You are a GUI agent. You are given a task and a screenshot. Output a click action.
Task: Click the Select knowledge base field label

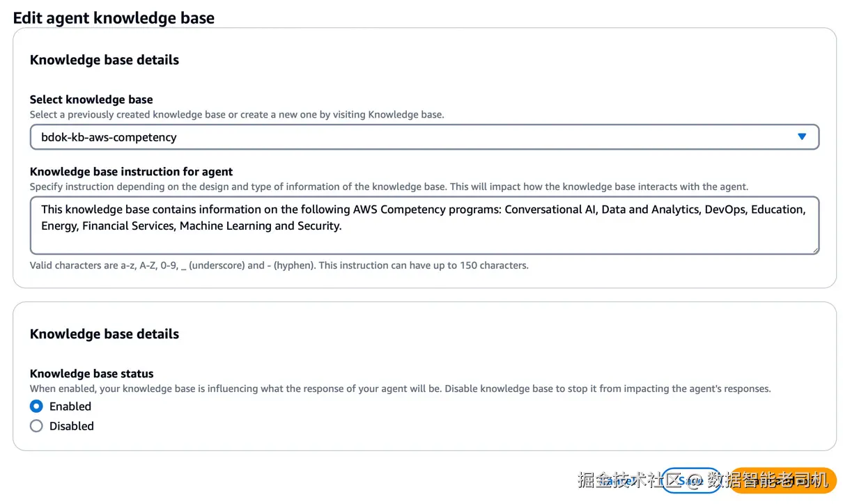point(91,100)
